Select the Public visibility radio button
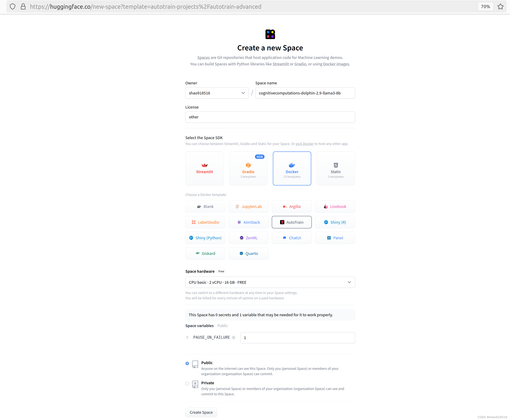The width and height of the screenshot is (510, 420). point(187,363)
